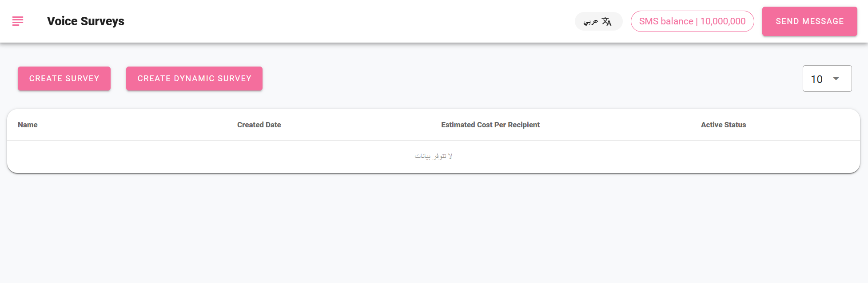Sort by the Created Date column

point(259,125)
